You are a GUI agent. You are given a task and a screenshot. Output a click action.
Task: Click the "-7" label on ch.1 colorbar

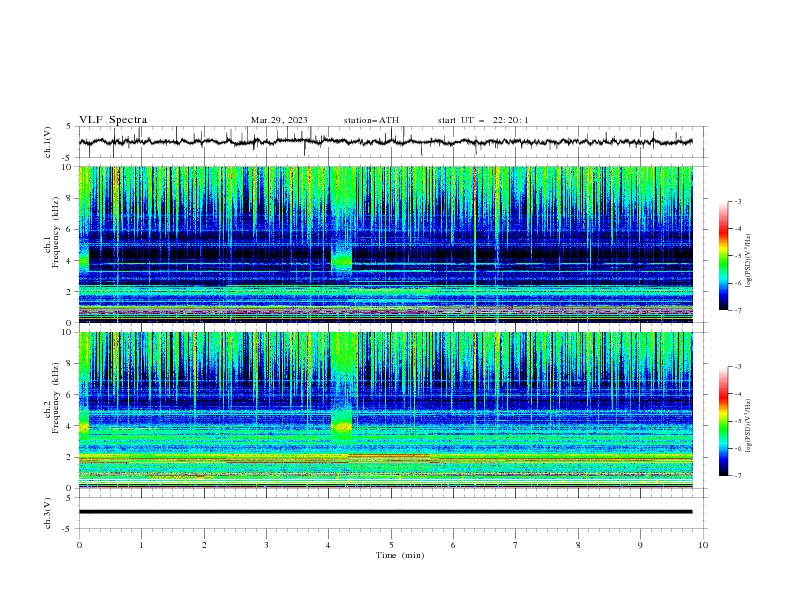(737, 310)
